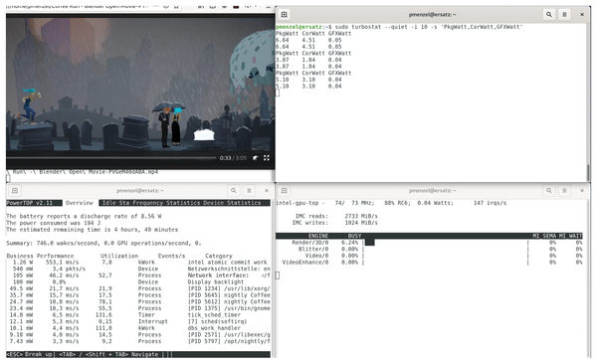Click the search icon in the intel-gpu-top terminal
Viewport: 597px width, 364px height.
(548, 190)
